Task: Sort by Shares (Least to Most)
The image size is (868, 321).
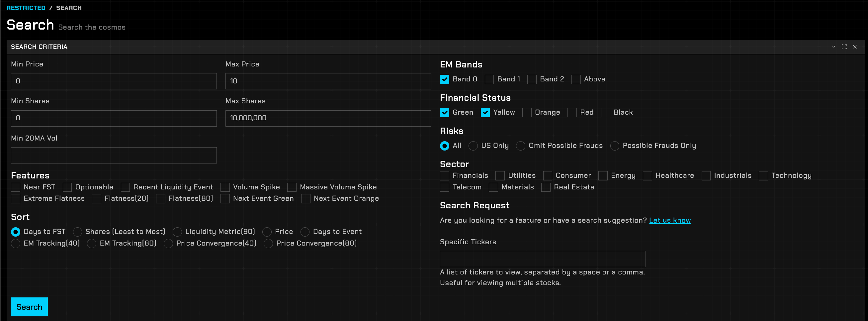Action: tap(77, 232)
